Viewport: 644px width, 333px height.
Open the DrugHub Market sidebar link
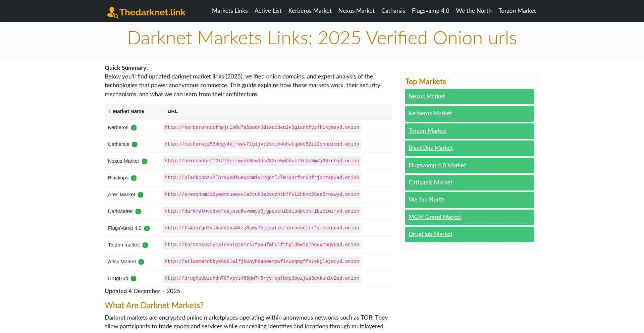pyautogui.click(x=430, y=234)
